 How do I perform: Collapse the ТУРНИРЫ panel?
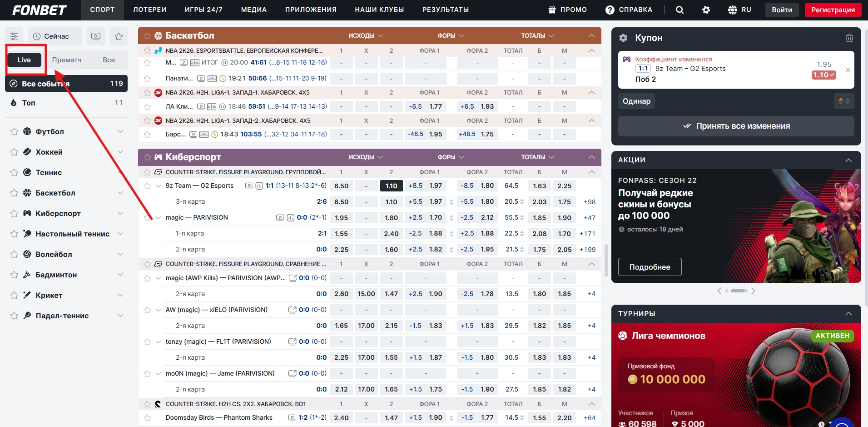click(x=848, y=314)
